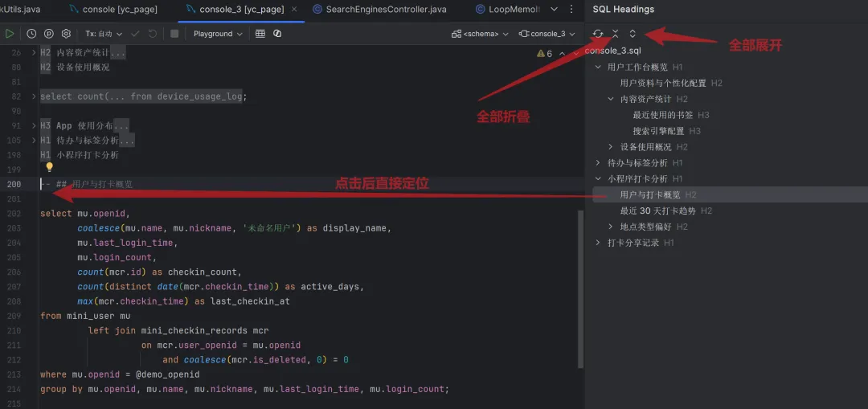
Task: Expand the 设备使用概况 H2 node
Action: pyautogui.click(x=611, y=147)
